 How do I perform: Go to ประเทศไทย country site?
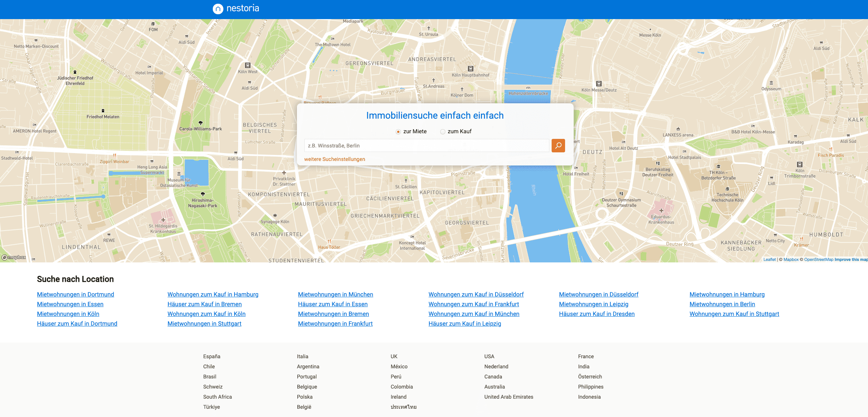[x=404, y=407]
